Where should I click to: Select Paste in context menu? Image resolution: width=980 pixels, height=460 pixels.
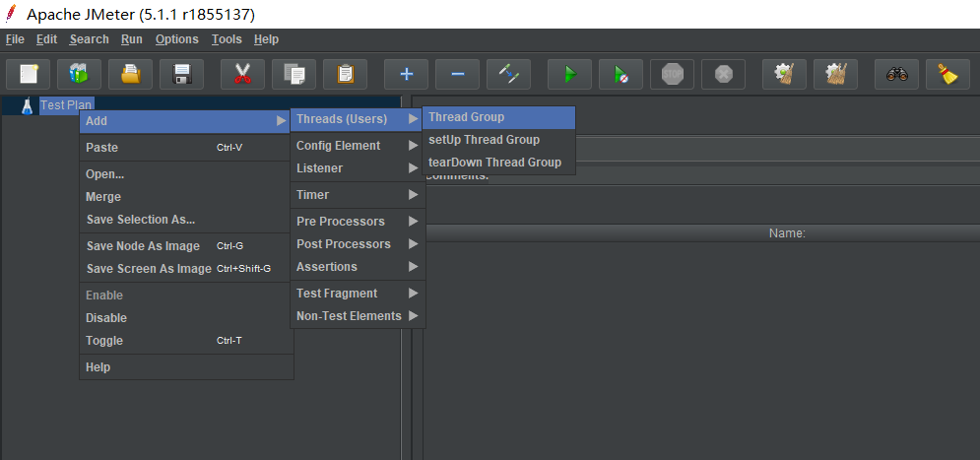pyautogui.click(x=186, y=148)
